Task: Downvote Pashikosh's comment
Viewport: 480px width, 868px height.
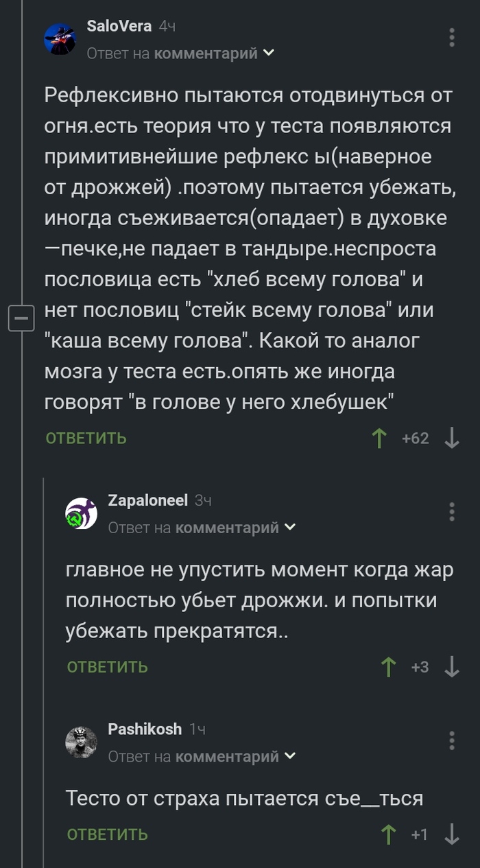Action: (452, 834)
